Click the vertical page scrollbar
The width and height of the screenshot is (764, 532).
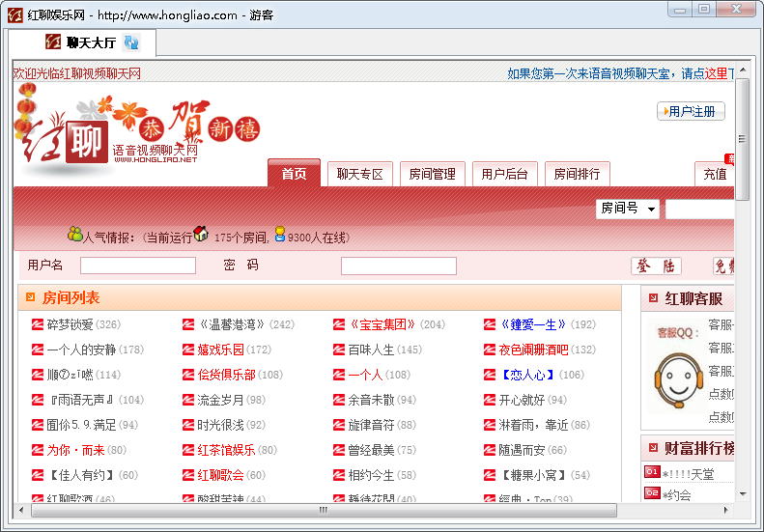coord(742,290)
